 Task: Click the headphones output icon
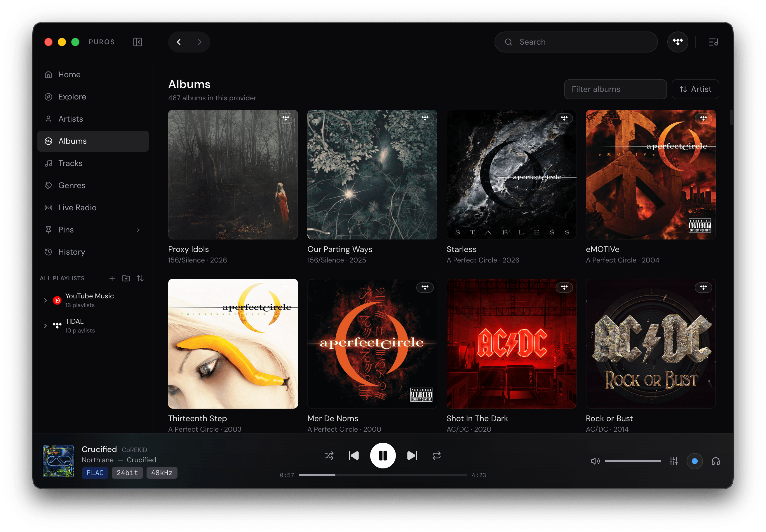click(715, 461)
